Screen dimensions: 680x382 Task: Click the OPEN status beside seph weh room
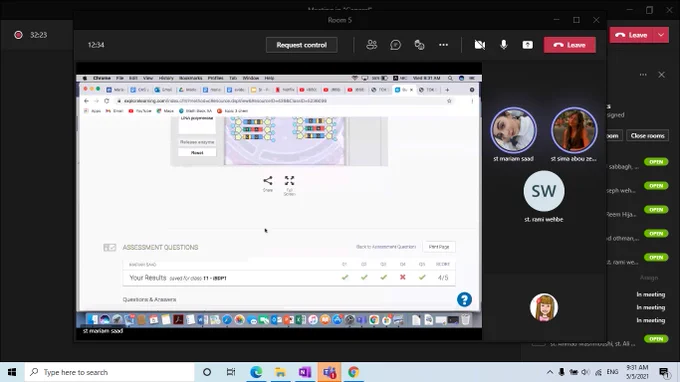[x=656, y=186]
